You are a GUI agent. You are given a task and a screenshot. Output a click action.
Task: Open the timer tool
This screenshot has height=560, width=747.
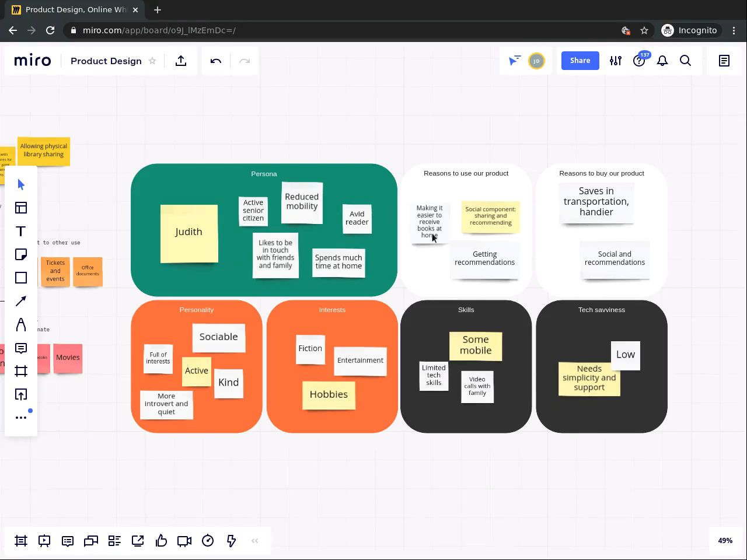(x=208, y=541)
